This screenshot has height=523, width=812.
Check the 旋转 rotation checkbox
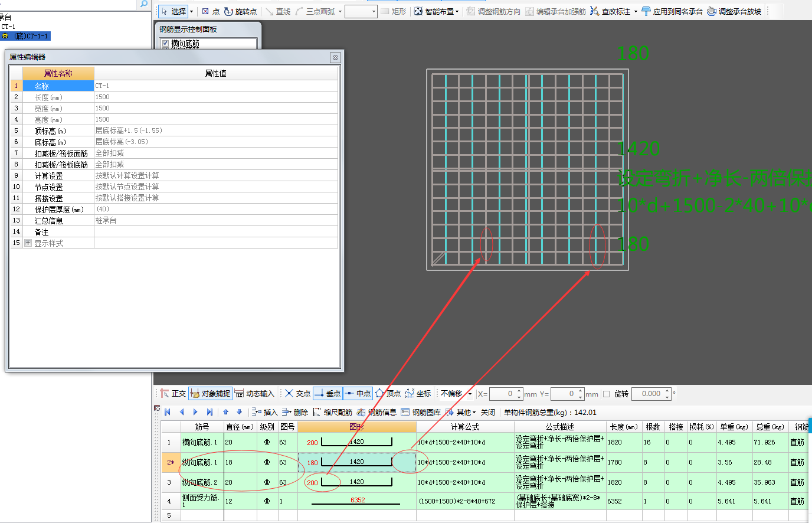pyautogui.click(x=606, y=394)
